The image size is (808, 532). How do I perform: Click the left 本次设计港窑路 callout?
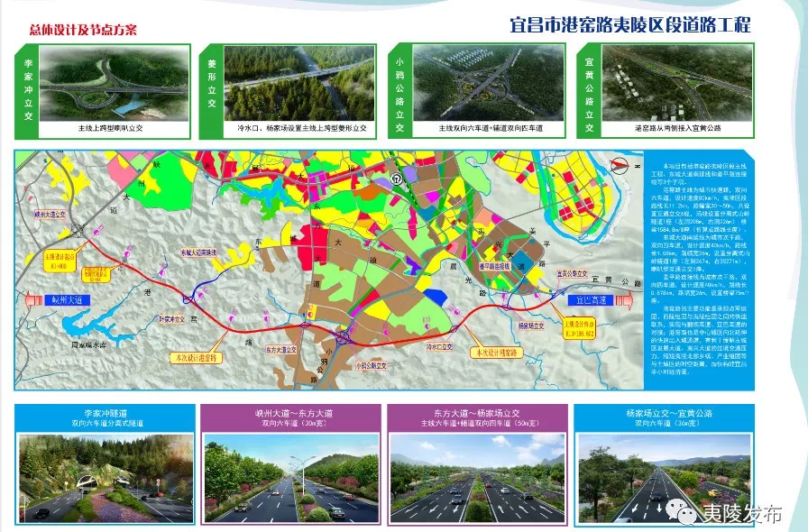tap(196, 357)
